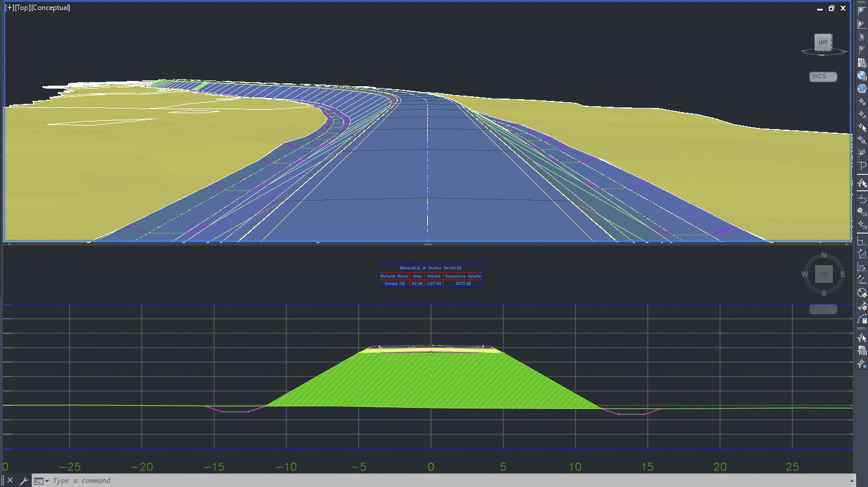
Task: Open the [Conceptual] visual style menu
Action: coord(50,8)
